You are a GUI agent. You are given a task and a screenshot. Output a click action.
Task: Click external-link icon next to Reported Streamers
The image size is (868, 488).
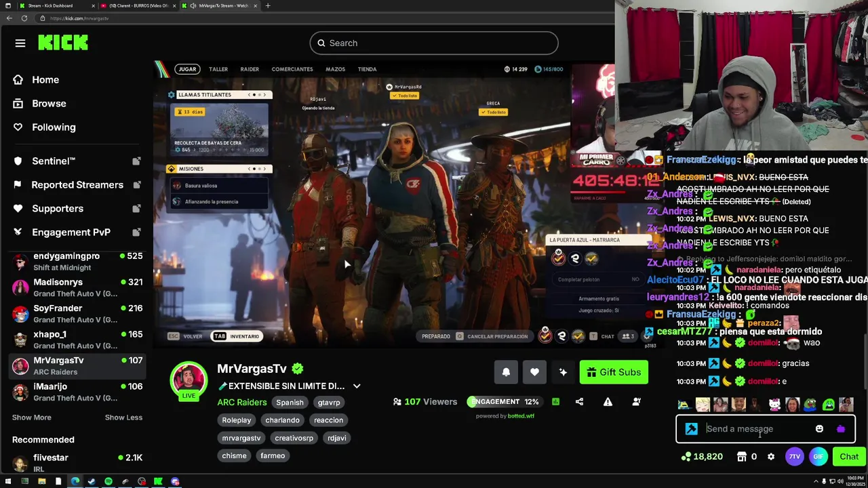click(x=136, y=185)
